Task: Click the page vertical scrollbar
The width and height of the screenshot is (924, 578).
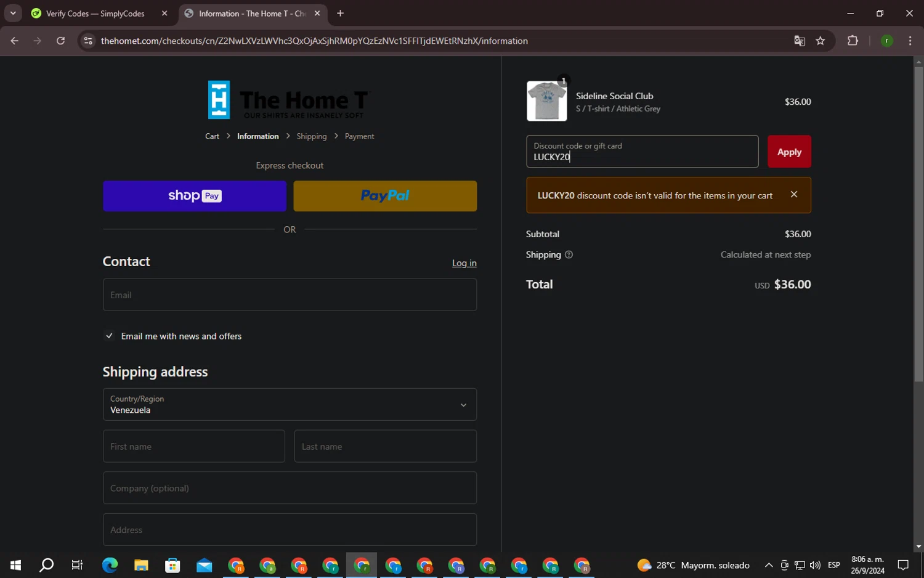Action: pyautogui.click(x=918, y=224)
